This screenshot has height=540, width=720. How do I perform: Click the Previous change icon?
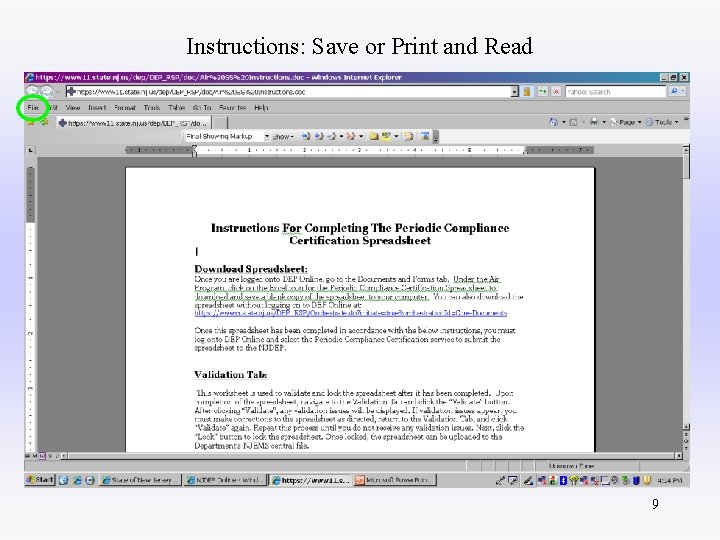coord(306,136)
